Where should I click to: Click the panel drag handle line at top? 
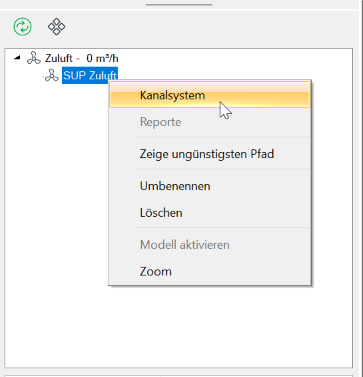pos(179,5)
